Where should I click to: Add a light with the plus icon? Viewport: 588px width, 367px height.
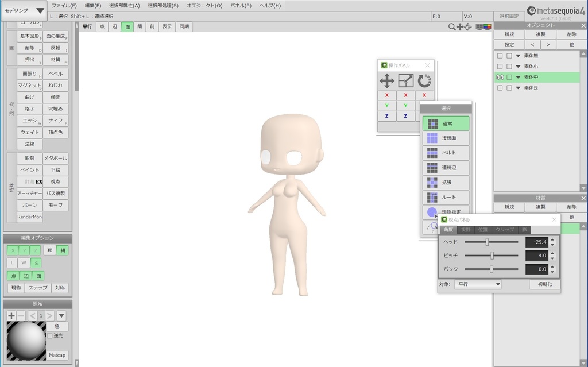[11, 315]
